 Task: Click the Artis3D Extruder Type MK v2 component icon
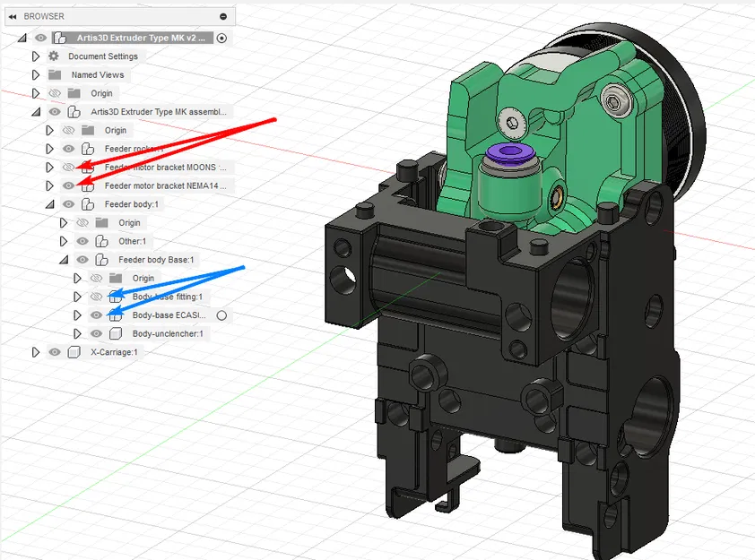click(61, 38)
